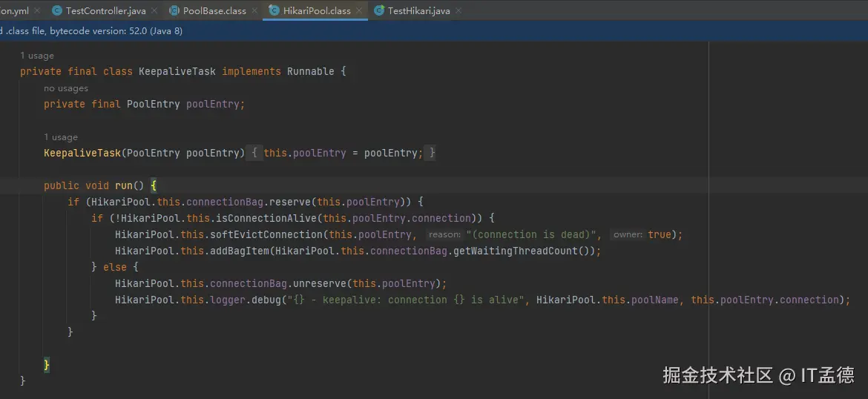Click the TestController.java class file icon

click(56, 10)
